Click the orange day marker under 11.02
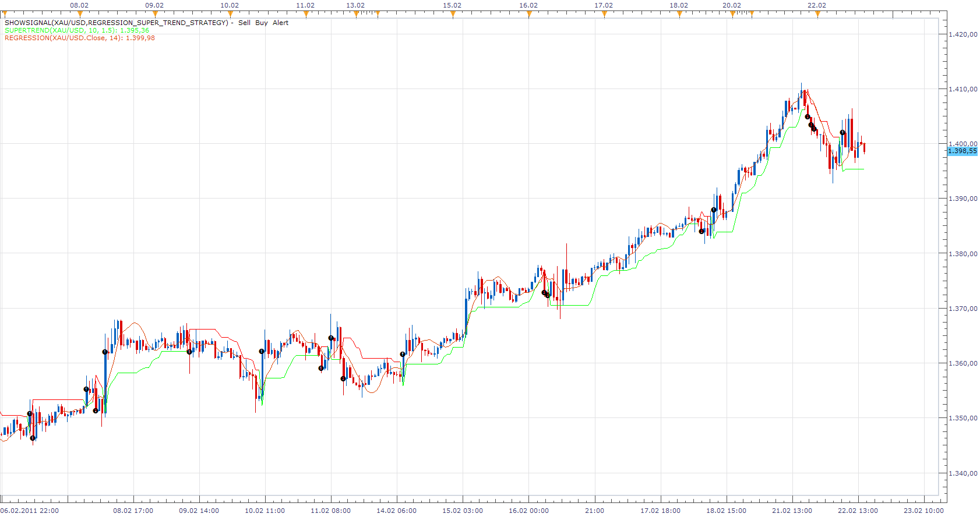 pos(306,14)
